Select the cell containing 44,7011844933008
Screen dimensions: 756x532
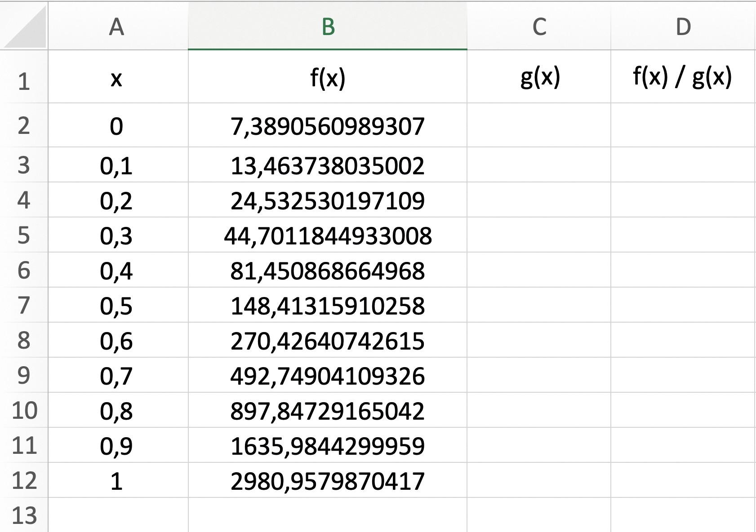pos(328,235)
